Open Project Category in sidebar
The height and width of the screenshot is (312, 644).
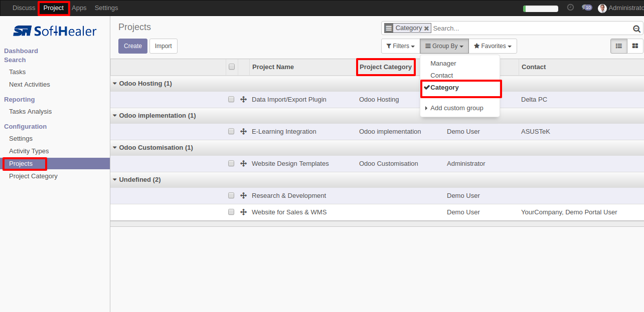tap(33, 176)
